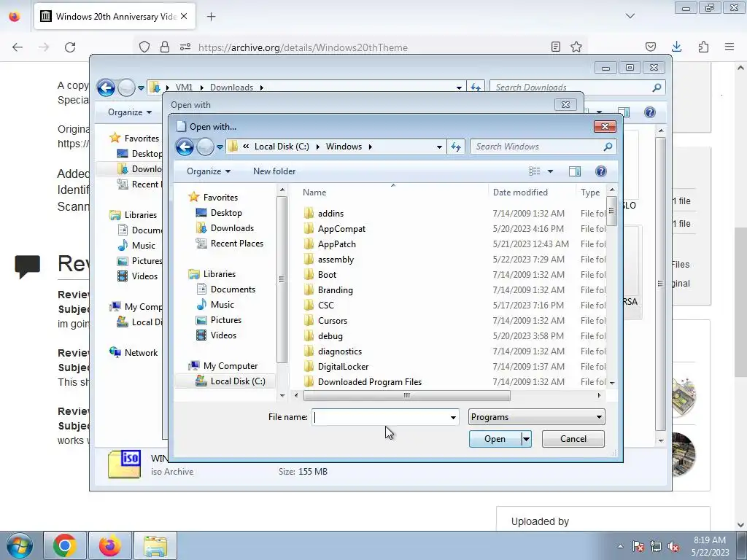Select My Computer in dialog sidebar
This screenshot has width=747, height=560.
[231, 366]
